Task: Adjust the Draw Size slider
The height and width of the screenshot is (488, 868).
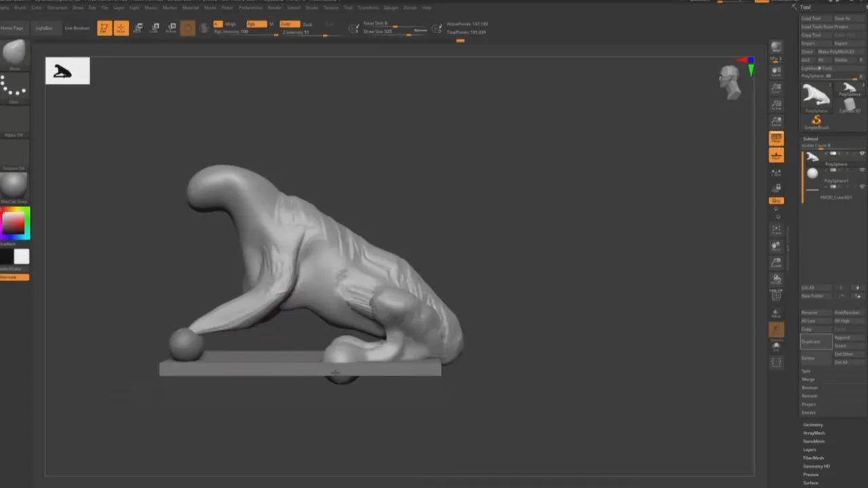Action: 395,31
